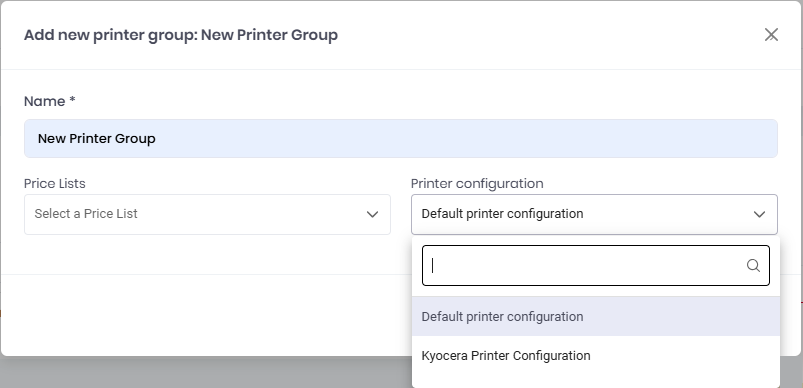Click the magnifier search icon
Viewport: 803px width, 388px height.
click(x=753, y=265)
